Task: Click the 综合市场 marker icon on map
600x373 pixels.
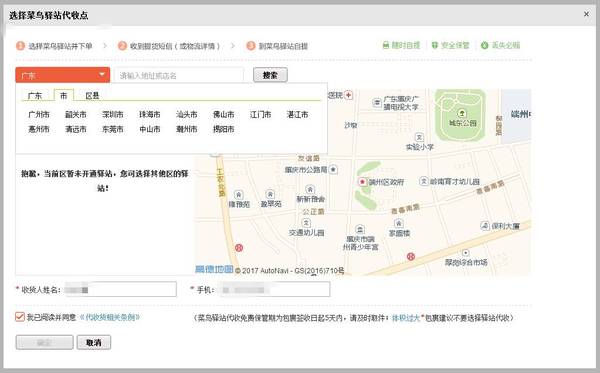Action: click(x=466, y=253)
